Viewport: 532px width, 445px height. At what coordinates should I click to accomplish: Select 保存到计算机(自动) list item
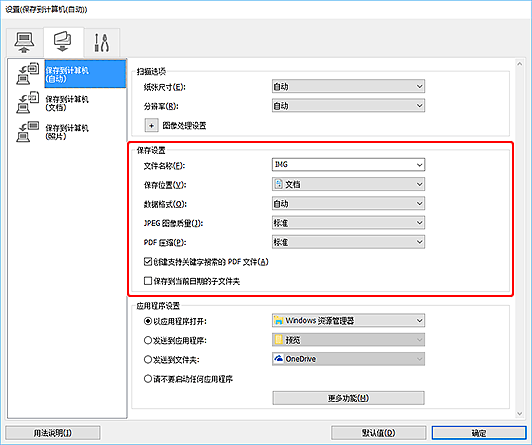[85, 74]
